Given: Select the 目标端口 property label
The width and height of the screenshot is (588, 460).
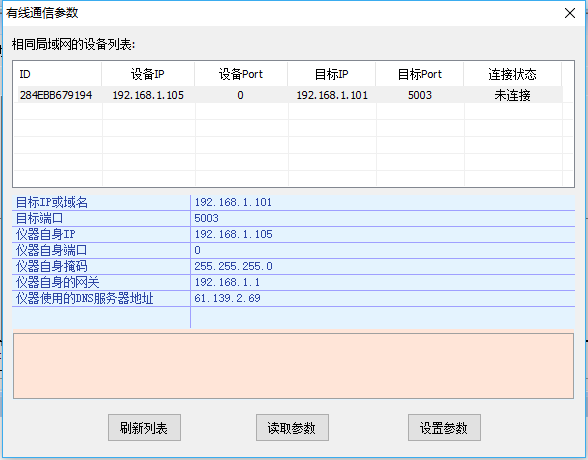Looking at the screenshot, I should (101, 218).
